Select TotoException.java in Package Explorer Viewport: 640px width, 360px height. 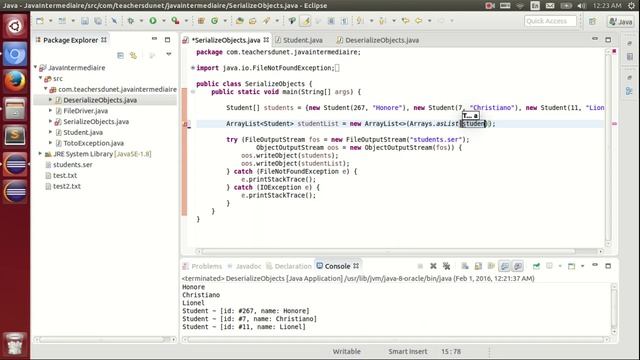pos(93,143)
